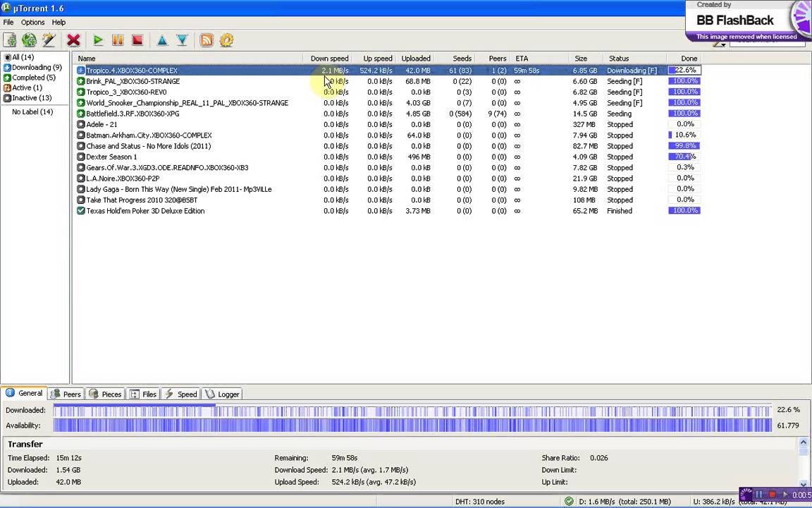Sort by the ETA column header
This screenshot has width=812, height=508.
[x=539, y=59]
